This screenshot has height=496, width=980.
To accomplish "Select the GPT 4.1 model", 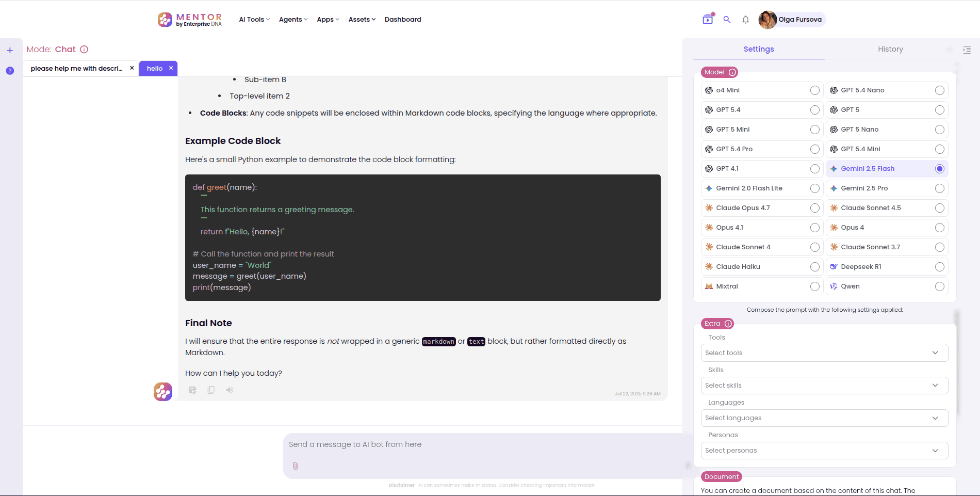I will point(762,169).
